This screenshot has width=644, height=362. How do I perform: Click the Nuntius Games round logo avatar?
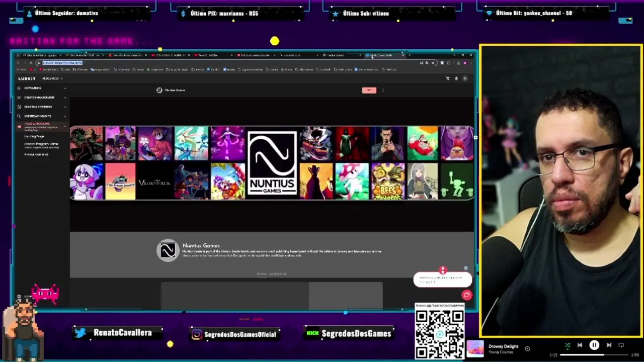point(168,250)
